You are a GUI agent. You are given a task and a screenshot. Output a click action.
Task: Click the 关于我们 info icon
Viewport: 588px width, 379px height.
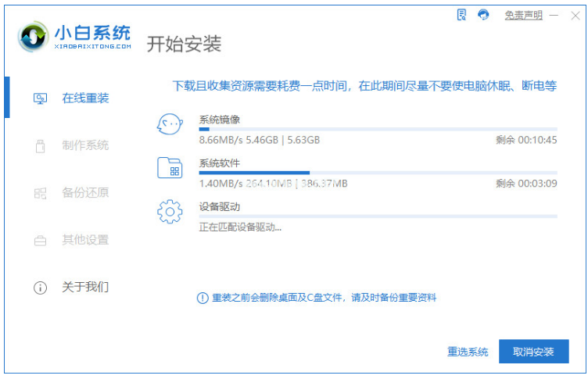[40, 288]
